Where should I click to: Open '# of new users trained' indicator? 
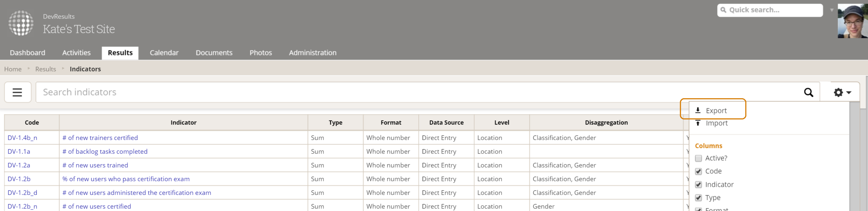tap(95, 165)
